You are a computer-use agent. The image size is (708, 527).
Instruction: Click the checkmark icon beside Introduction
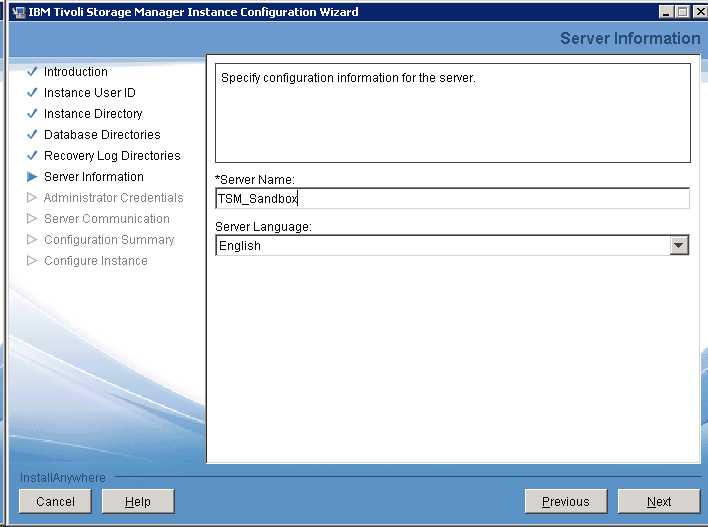click(x=32, y=72)
